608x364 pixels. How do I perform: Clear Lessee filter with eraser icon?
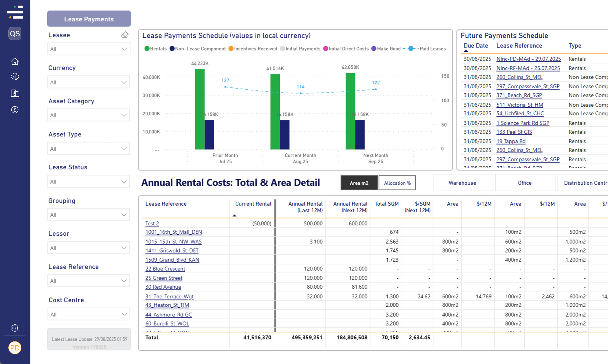point(125,35)
